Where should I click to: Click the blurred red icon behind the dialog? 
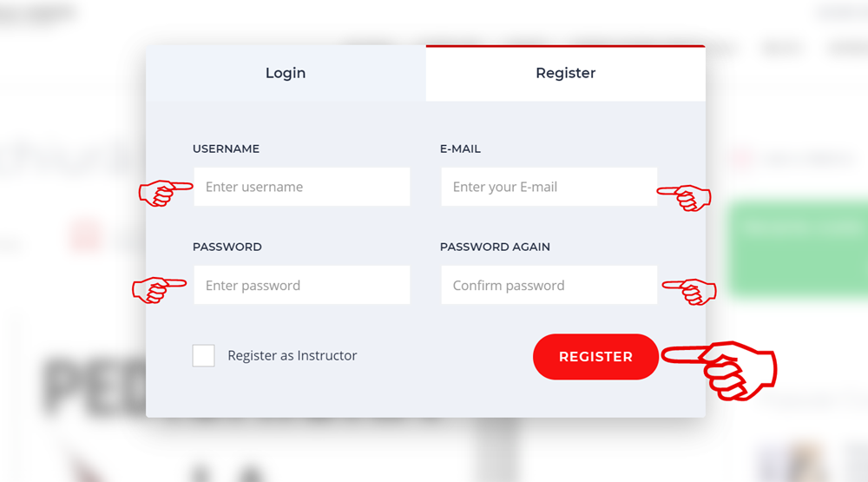85,234
